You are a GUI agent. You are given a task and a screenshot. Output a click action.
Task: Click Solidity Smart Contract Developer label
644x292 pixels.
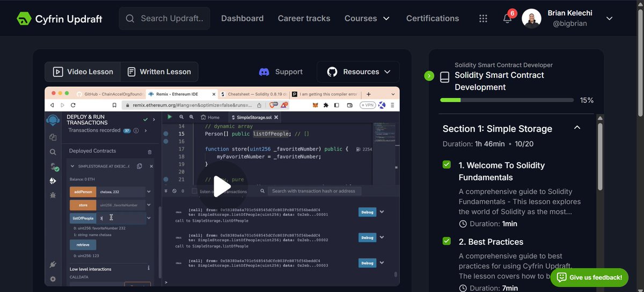[x=503, y=65]
